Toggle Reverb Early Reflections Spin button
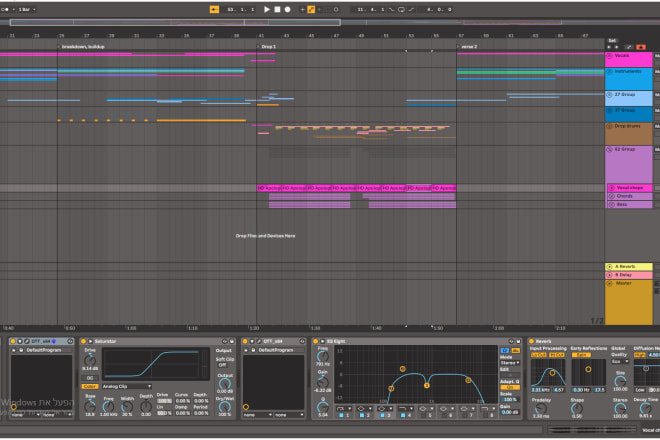The height and width of the screenshot is (440, 660). [x=581, y=355]
